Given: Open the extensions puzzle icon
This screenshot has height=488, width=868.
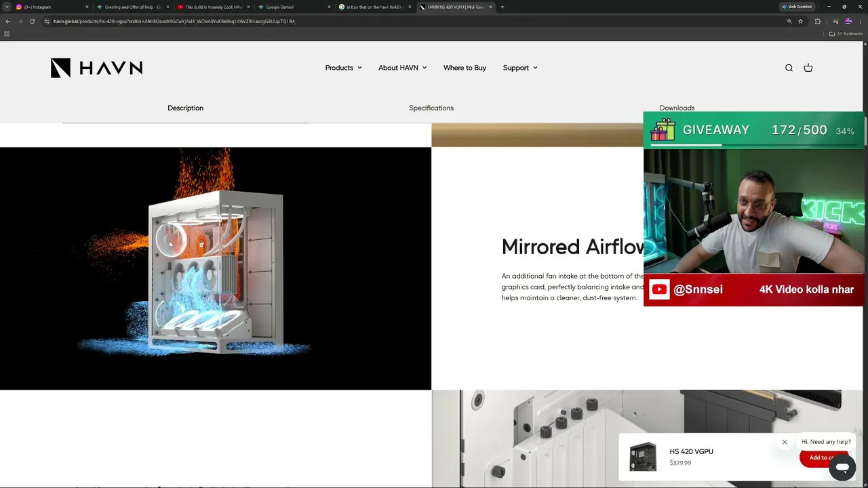Looking at the screenshot, I should click(x=818, y=21).
